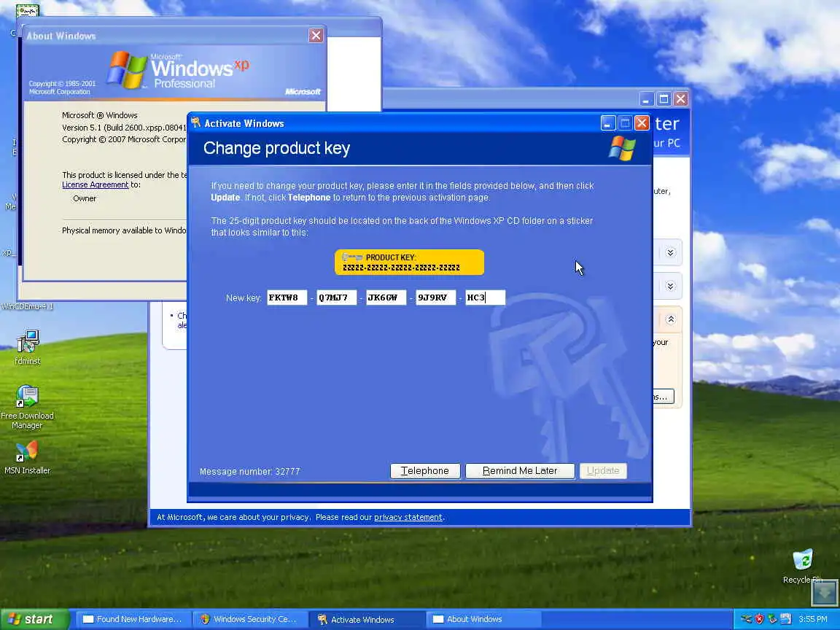Click the red security shield tray icon
The height and width of the screenshot is (630, 840).
click(x=759, y=619)
